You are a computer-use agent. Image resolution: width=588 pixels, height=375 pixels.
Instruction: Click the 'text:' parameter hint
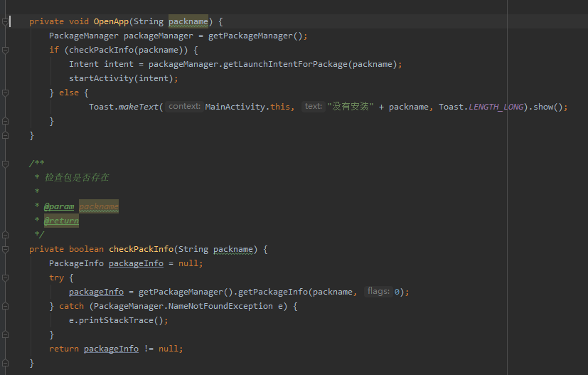[313, 107]
